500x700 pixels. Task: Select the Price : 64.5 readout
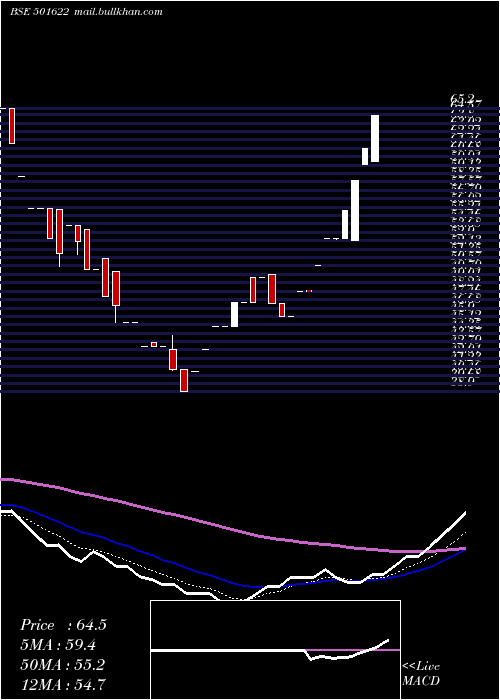tap(63, 625)
